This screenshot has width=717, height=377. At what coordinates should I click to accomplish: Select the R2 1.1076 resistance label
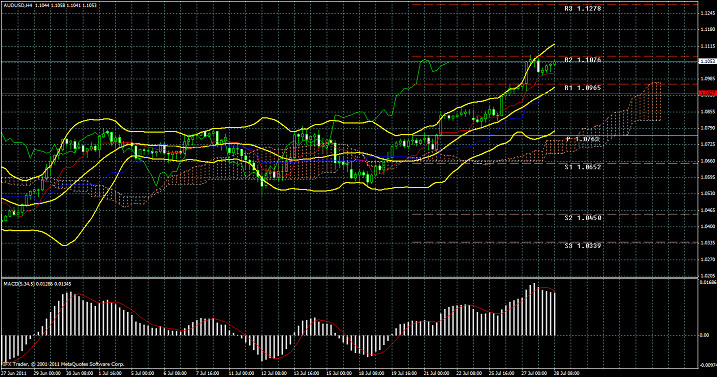[582, 60]
